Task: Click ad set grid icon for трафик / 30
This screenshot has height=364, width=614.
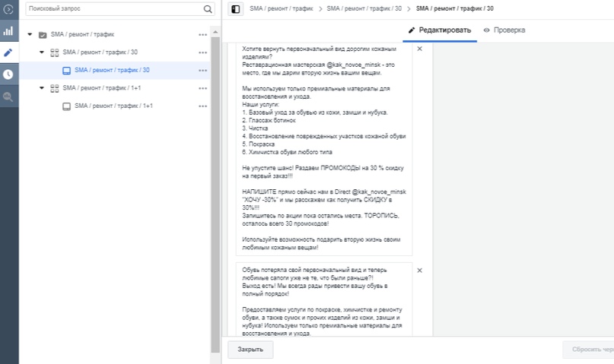Action: [x=55, y=52]
